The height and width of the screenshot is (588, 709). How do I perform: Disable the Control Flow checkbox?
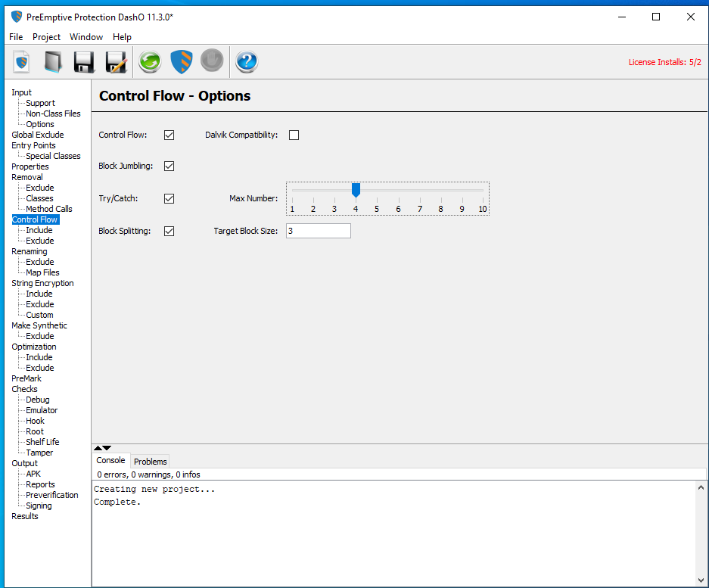point(169,135)
